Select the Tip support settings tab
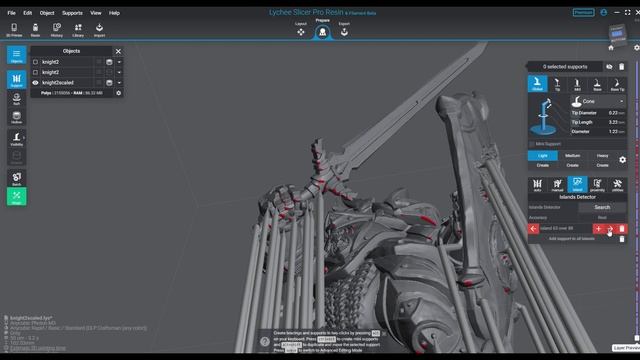Viewport: 640px width, 360px height. [558, 84]
